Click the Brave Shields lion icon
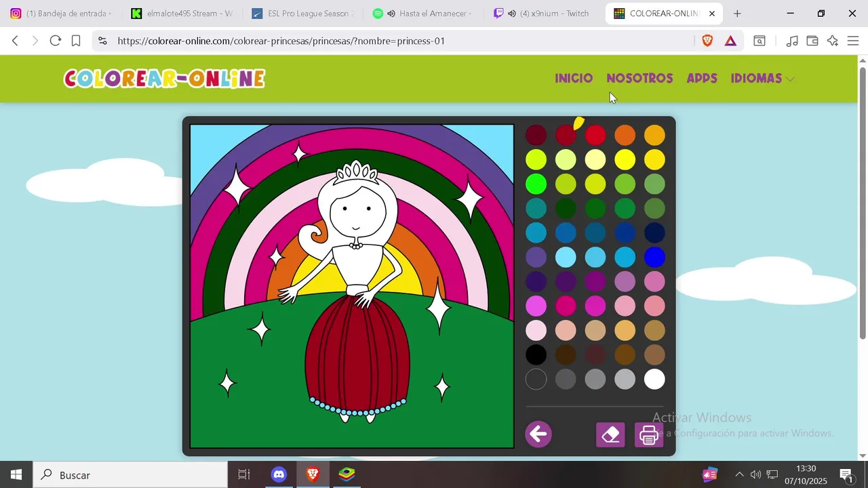 point(707,41)
